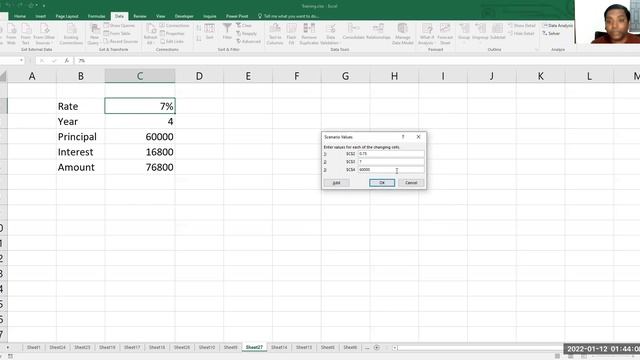Click the Text to Columns icon
640x360 pixels.
pyautogui.click(x=275, y=33)
